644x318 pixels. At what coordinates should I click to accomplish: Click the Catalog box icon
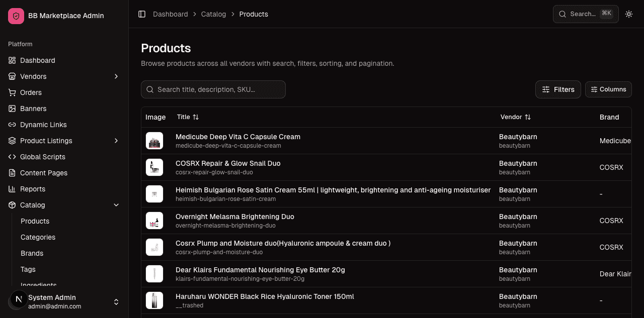(x=12, y=205)
